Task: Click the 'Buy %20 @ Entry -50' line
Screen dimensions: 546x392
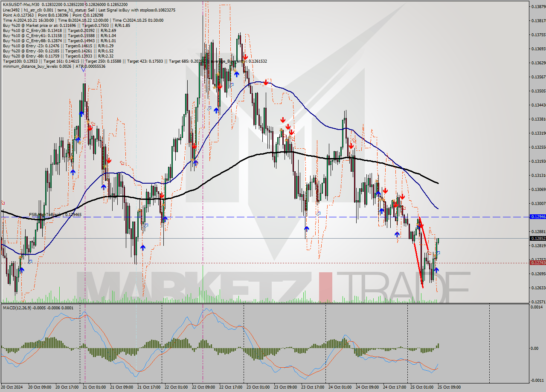Action: [58, 51]
